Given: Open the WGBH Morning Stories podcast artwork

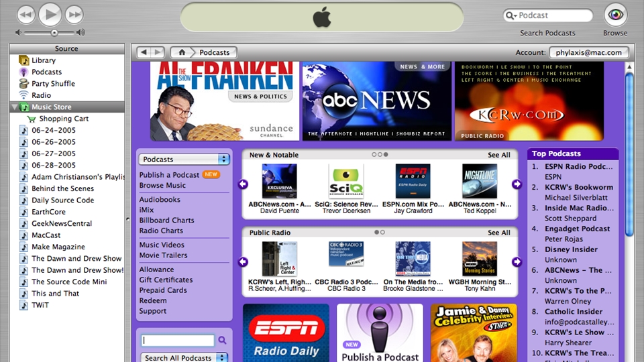Looking at the screenshot, I should 479,259.
